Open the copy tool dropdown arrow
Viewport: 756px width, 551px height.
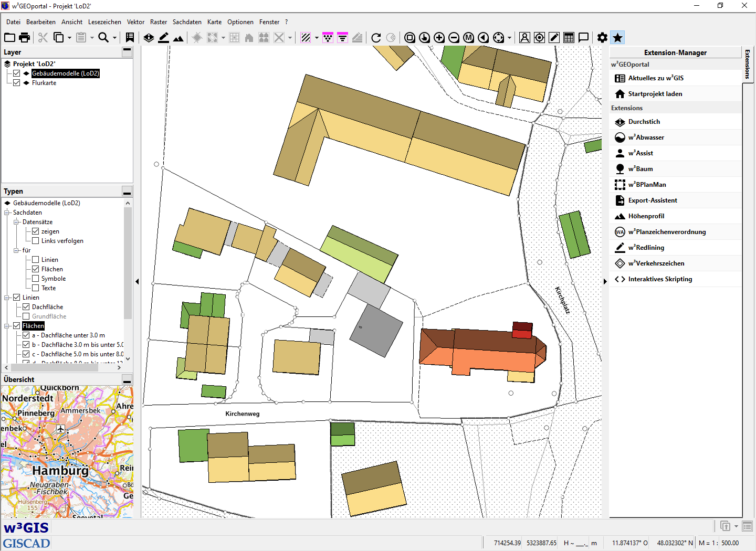click(69, 38)
